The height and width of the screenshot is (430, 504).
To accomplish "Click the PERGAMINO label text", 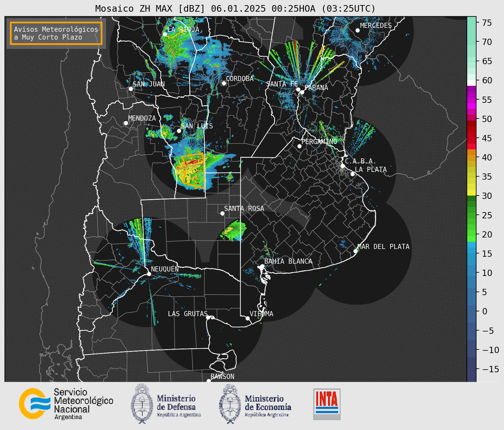I will point(319,141).
